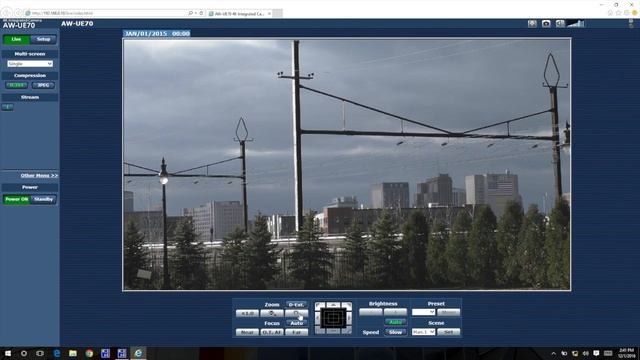
Task: Increase brightness with the right Brightness button
Action: [396, 312]
